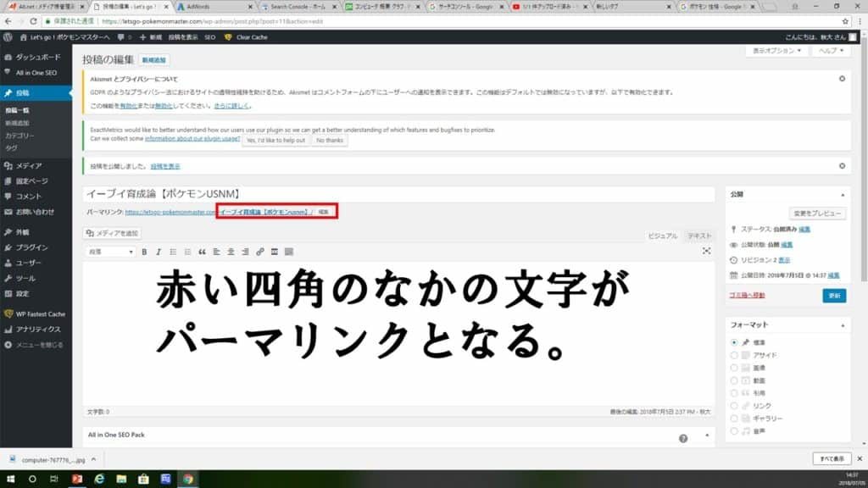The image size is (868, 488).
Task: Insert a blockquote using the quote icon
Action: [x=202, y=252]
